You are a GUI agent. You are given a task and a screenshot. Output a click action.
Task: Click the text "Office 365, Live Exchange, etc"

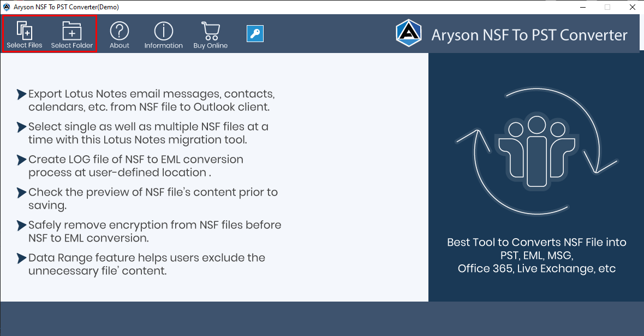[536, 269]
